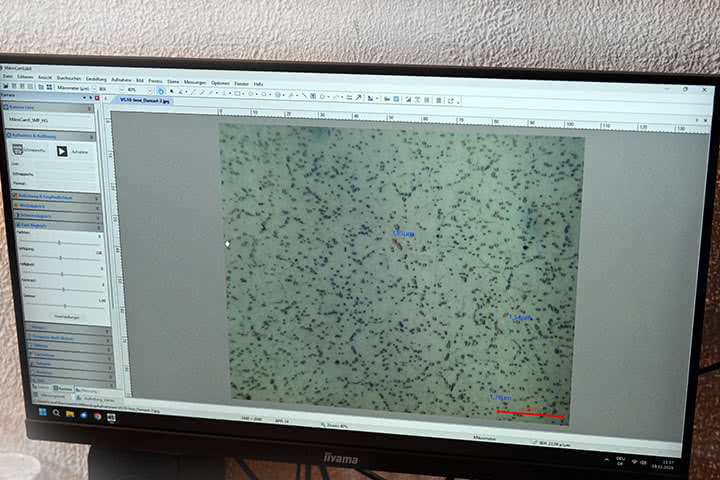Image resolution: width=720 pixels, height=480 pixels.
Task: Select the pointer arrow tool in toolbar
Action: click(x=171, y=90)
